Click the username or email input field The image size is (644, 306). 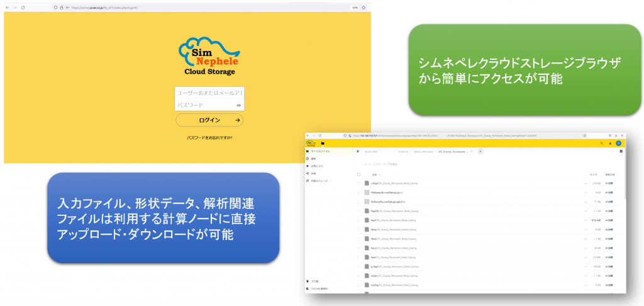pos(209,93)
